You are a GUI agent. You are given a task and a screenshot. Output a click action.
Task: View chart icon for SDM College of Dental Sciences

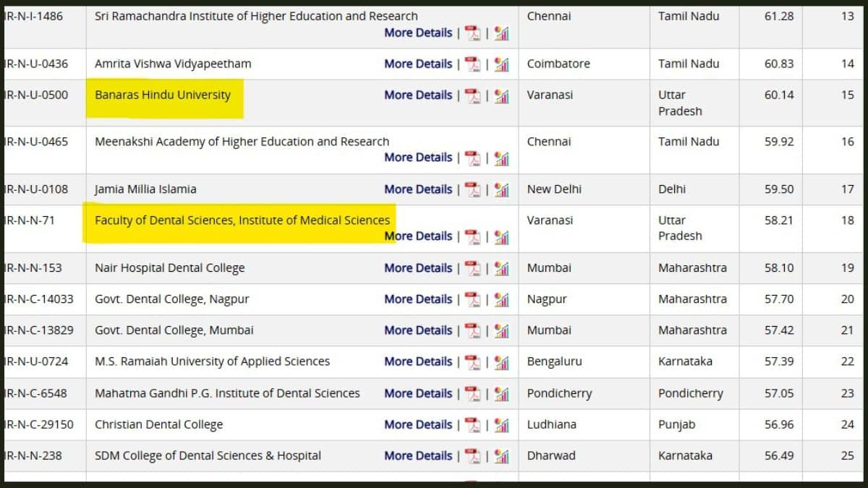[501, 456]
